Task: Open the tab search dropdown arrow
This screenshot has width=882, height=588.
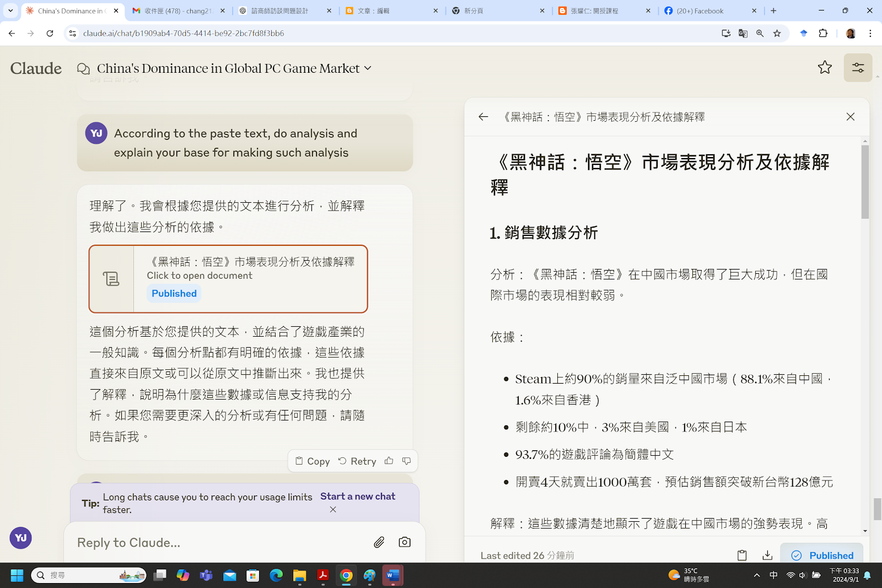Action: pyautogui.click(x=10, y=11)
